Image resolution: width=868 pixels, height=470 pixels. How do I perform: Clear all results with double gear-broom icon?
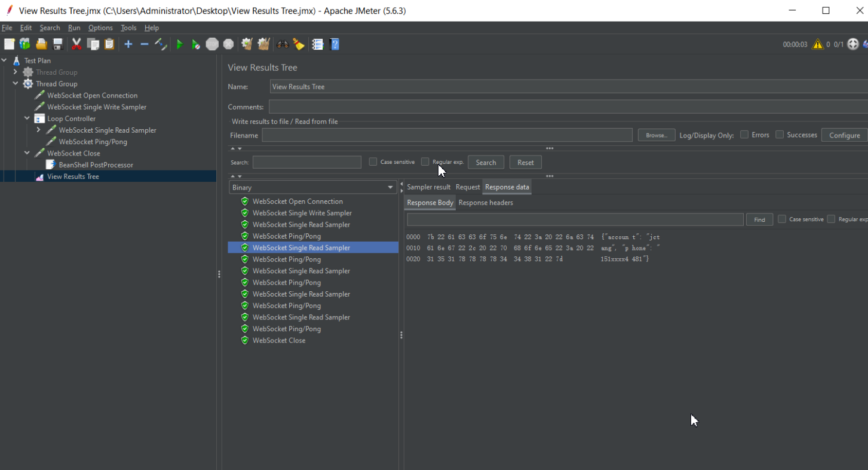point(263,44)
